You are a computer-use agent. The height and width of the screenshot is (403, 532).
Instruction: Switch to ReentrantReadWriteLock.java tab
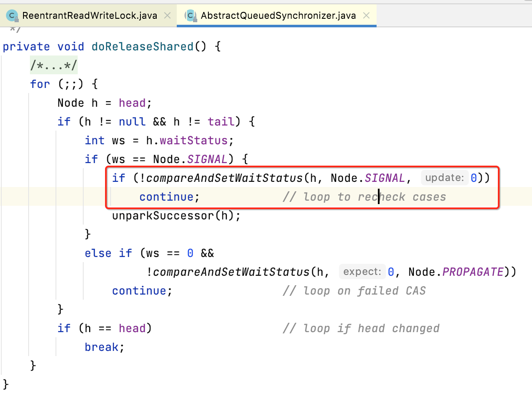pyautogui.click(x=89, y=16)
